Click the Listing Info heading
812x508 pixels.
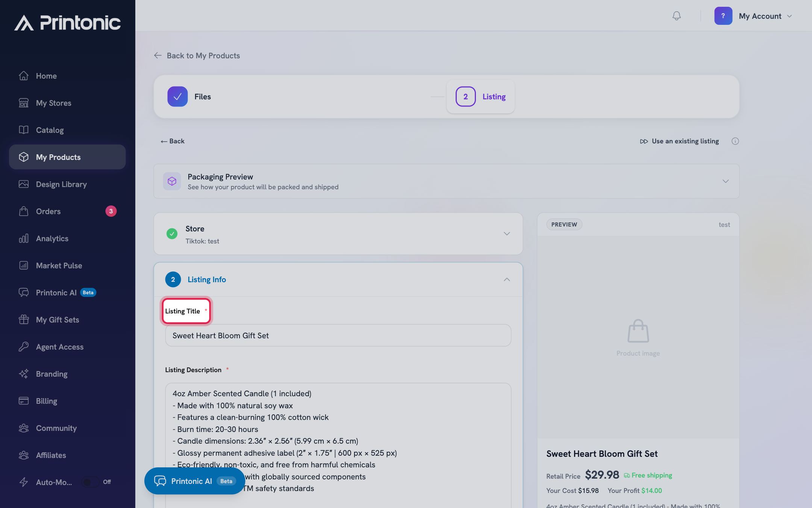tap(207, 280)
